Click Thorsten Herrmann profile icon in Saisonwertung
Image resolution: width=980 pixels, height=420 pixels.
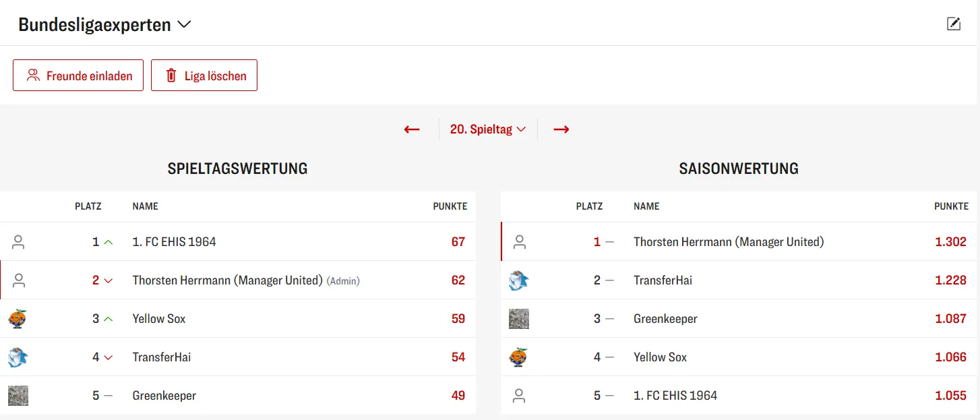[x=519, y=242]
